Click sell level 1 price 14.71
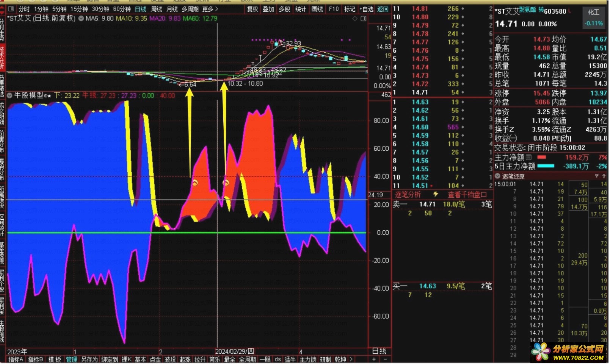Image resolution: width=610 pixels, height=364 pixels. [420, 92]
